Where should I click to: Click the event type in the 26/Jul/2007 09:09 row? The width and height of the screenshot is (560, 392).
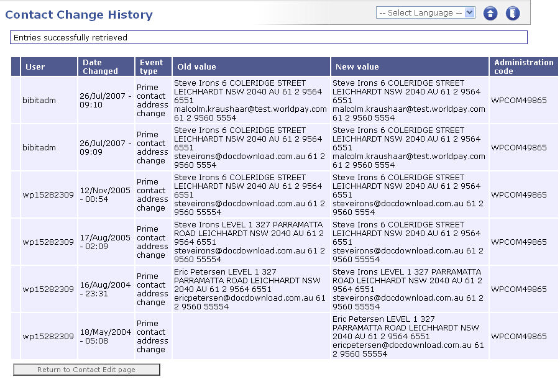152,147
